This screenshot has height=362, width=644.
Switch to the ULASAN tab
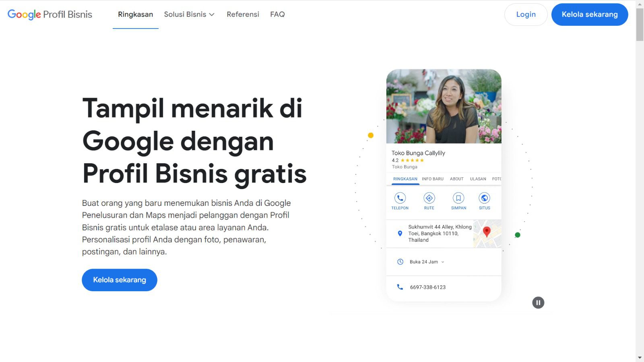pyautogui.click(x=478, y=179)
